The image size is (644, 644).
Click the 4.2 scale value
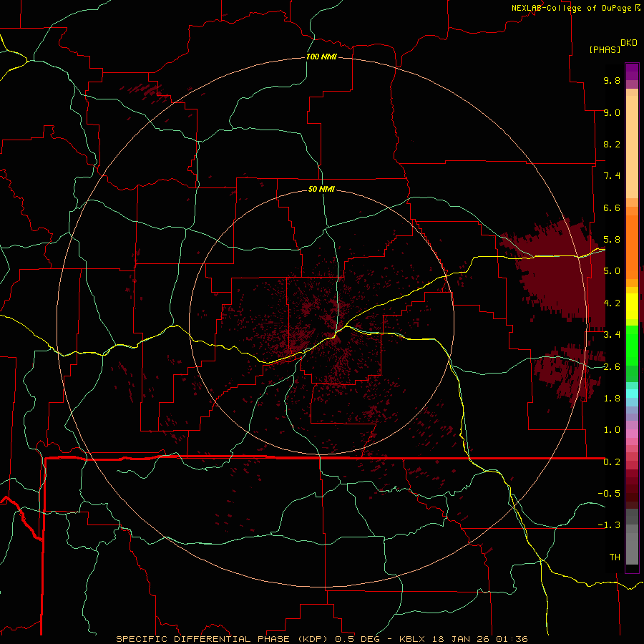coord(612,303)
